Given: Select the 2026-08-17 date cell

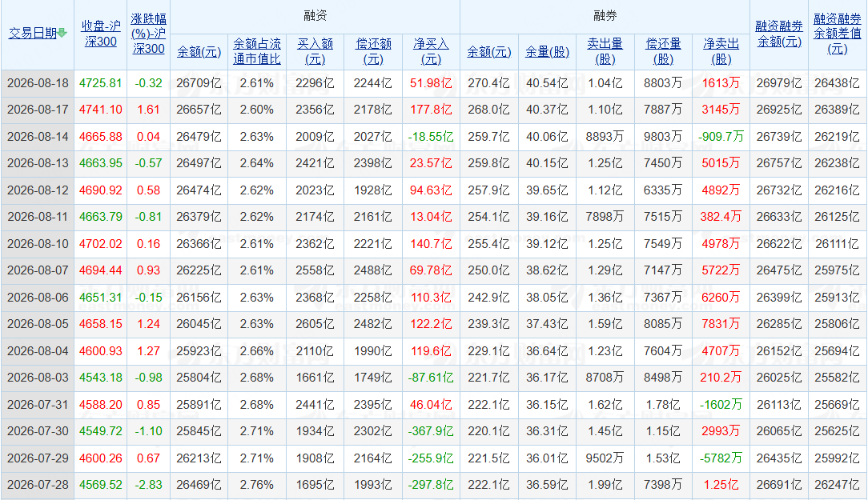Looking at the screenshot, I should (x=38, y=110).
